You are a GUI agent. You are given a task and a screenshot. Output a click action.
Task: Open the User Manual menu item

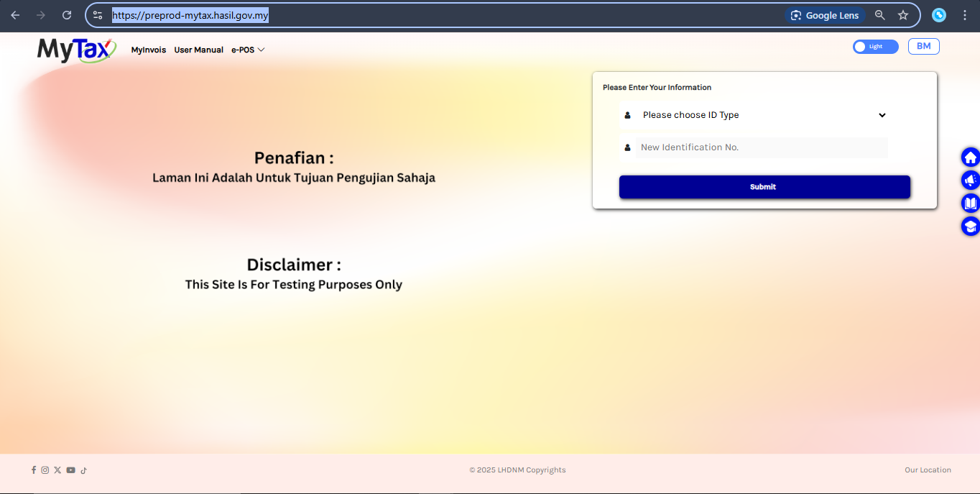(x=198, y=50)
